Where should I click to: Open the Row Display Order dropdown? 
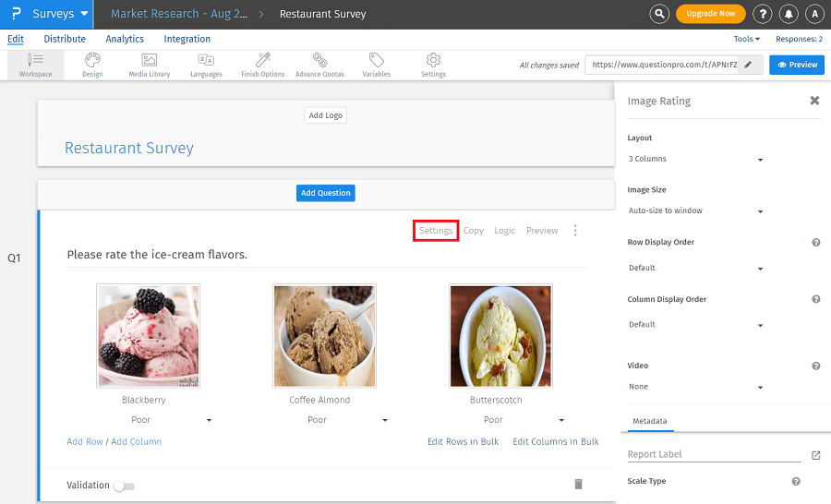click(695, 269)
